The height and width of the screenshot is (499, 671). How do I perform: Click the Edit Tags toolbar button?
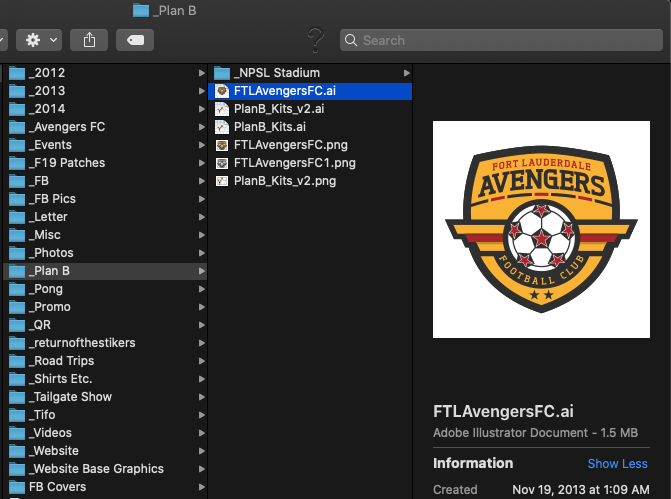[135, 40]
